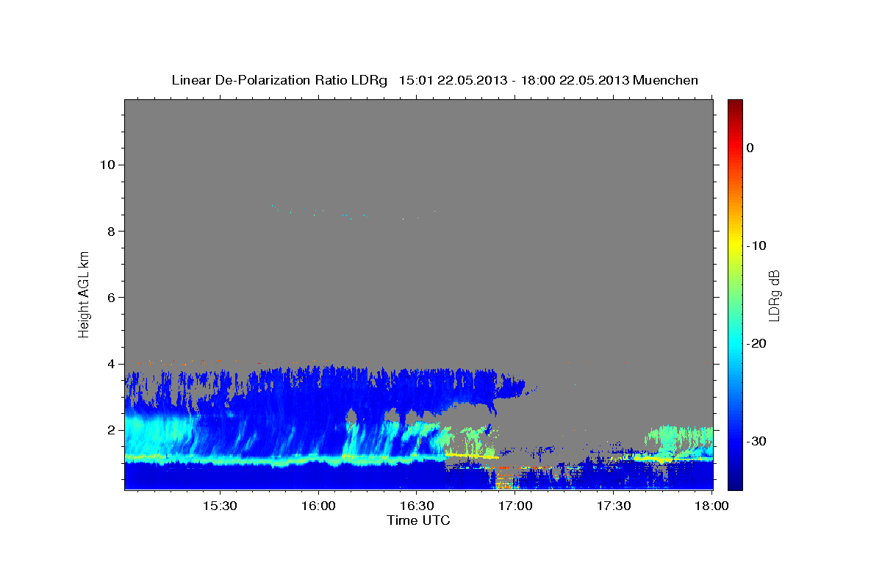This screenshot has width=882, height=588.
Task: Click the plot title 'Linear De-Polarization Ratio LDRg'
Action: [x=279, y=80]
